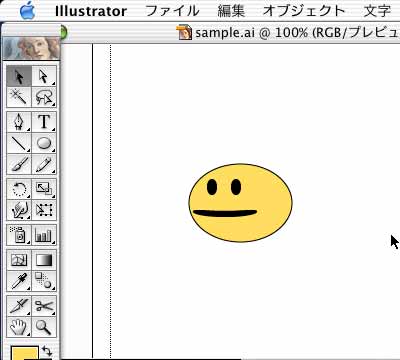Click the swap fill and stroke arrows

pos(47,351)
